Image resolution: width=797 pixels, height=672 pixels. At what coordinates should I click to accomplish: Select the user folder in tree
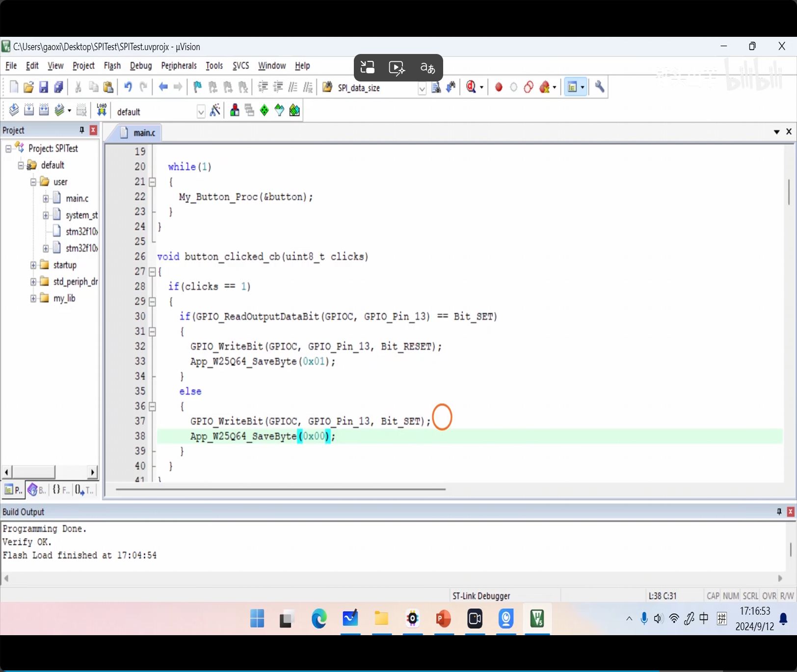(60, 182)
